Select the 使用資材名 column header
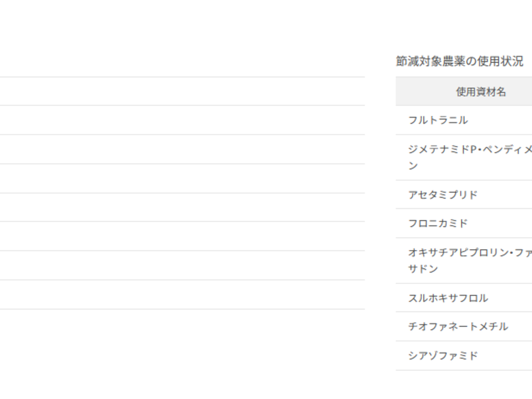The image size is (532, 399). tap(481, 92)
